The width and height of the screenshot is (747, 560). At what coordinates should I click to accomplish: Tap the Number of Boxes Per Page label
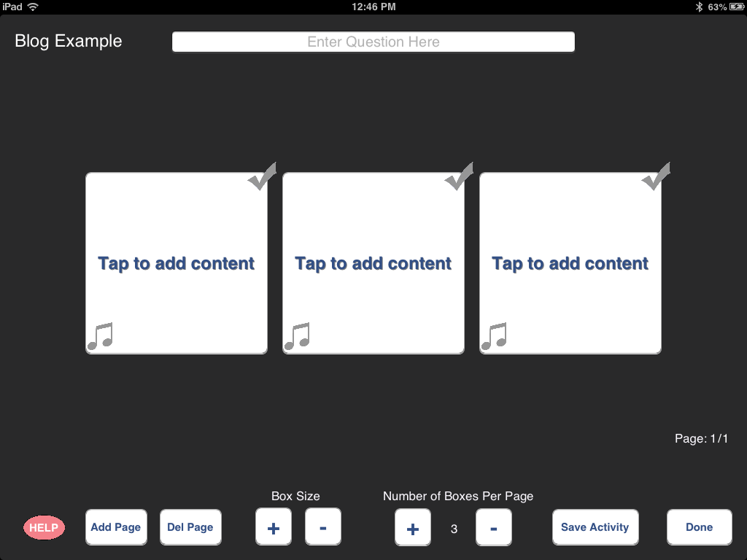point(458,496)
